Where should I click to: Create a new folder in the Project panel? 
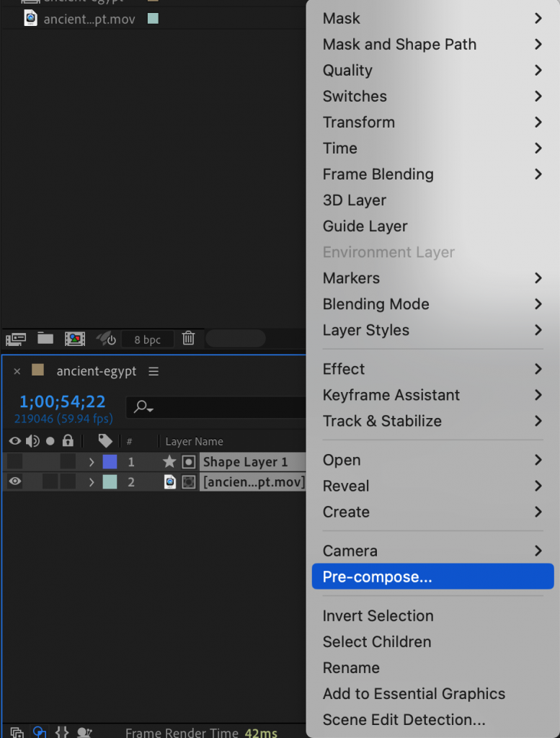[x=45, y=338]
